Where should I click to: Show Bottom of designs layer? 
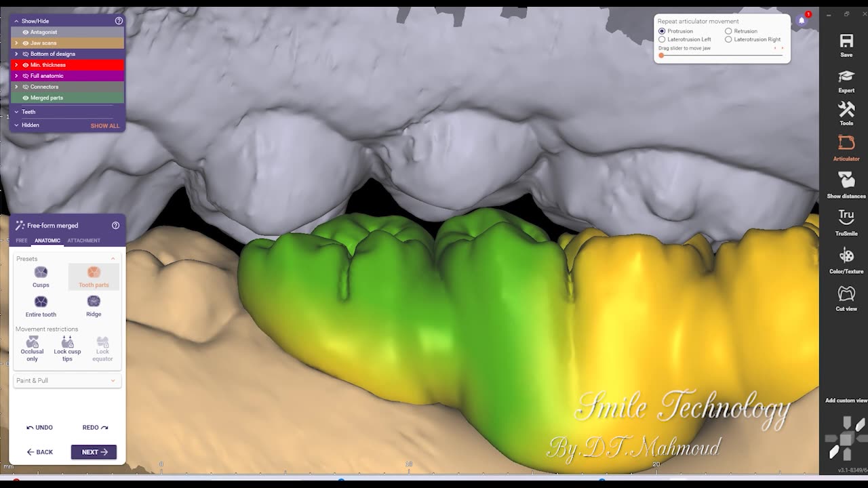[26, 54]
